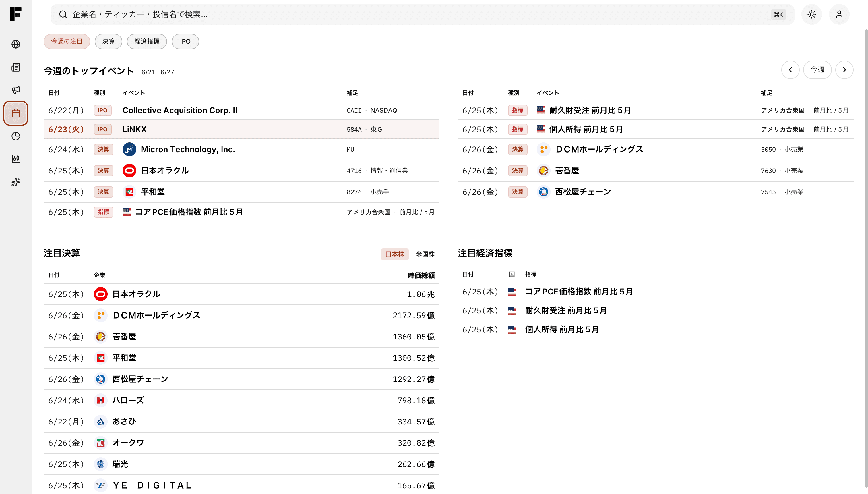Image resolution: width=868 pixels, height=494 pixels.
Task: Click the 壱番屋 logo in top events
Action: tap(544, 171)
